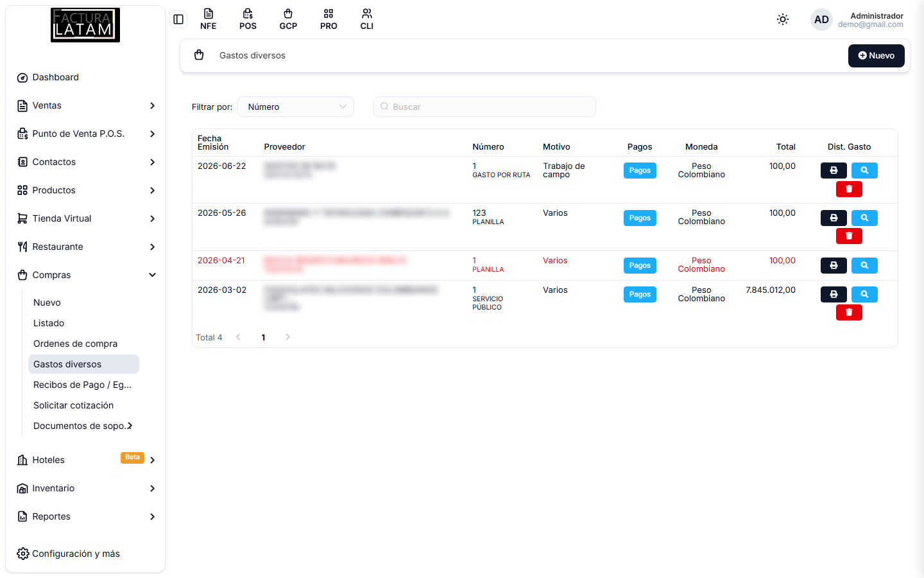Viewport: 924px width, 578px height.
Task: Delete the 2026-06-22 expense
Action: click(x=849, y=189)
